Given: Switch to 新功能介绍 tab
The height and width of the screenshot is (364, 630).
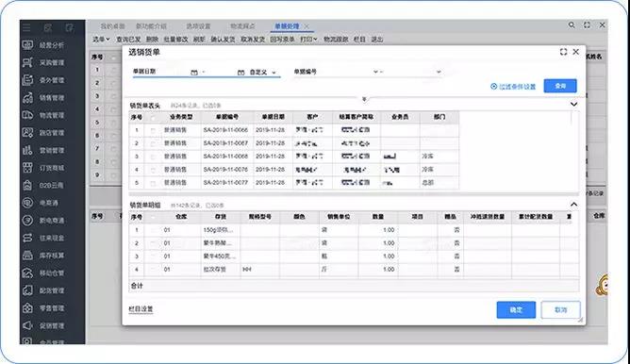Looking at the screenshot, I should tap(151, 26).
